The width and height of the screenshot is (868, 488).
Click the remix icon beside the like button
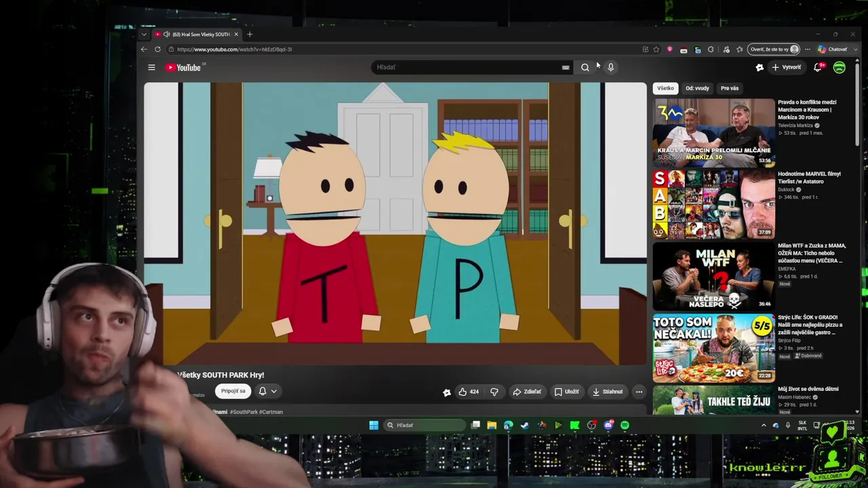coord(447,392)
